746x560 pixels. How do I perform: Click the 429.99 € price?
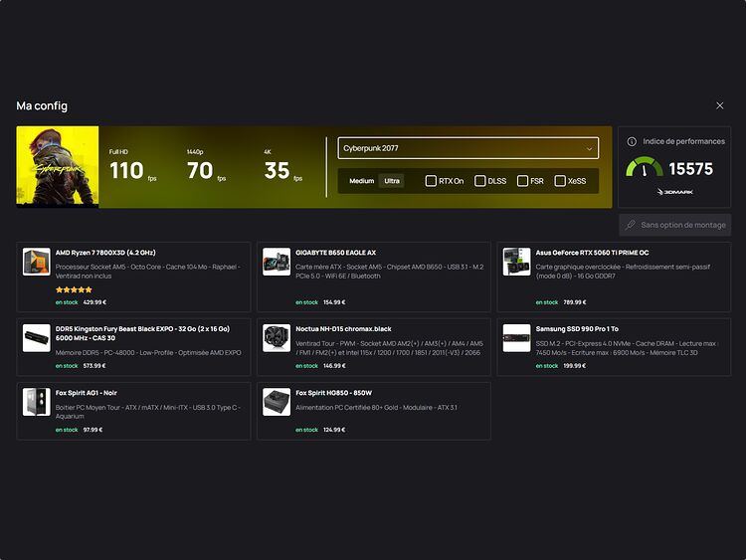click(94, 302)
